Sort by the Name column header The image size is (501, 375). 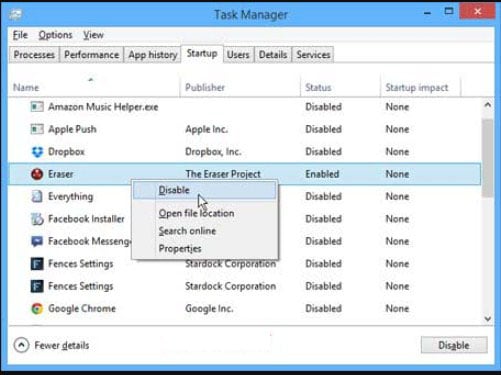(94, 87)
